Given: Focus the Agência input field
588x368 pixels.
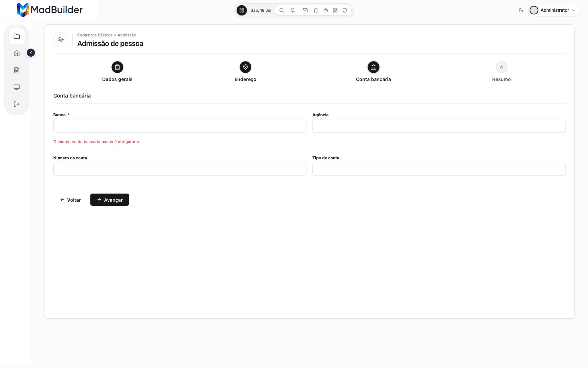Looking at the screenshot, I should pos(439,126).
